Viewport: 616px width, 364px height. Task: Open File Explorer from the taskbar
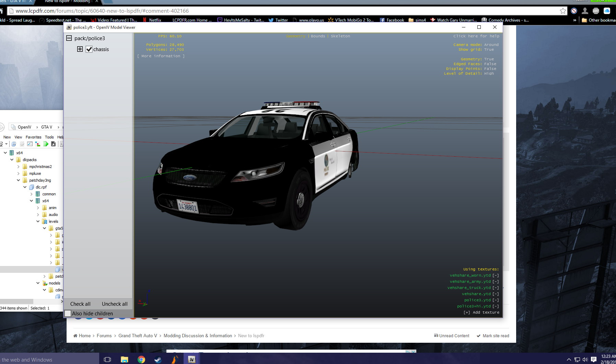124,359
